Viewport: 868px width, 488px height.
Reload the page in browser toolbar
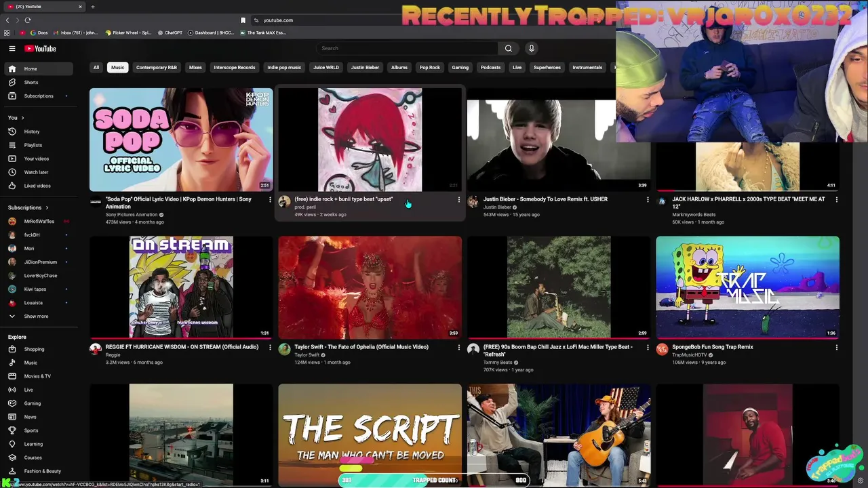[27, 20]
